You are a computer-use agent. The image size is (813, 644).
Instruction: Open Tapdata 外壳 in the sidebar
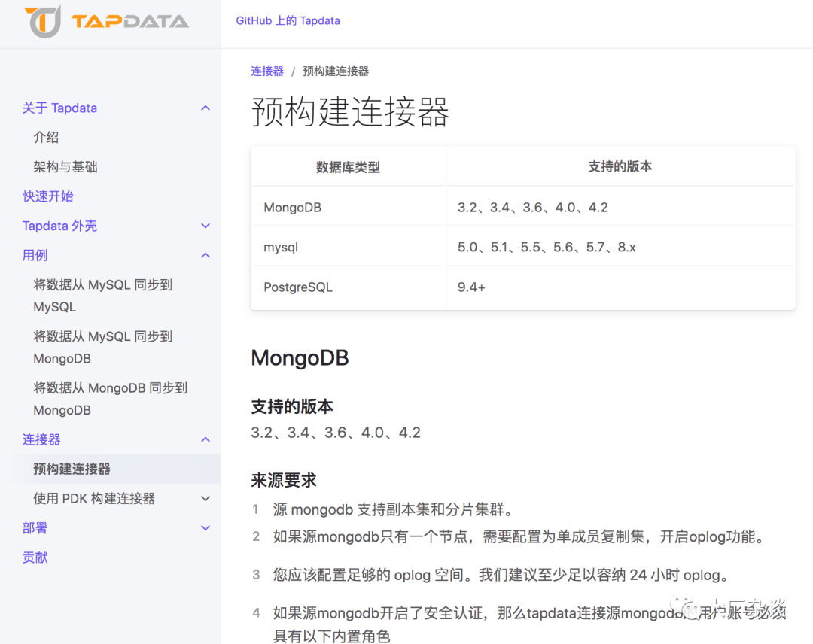point(59,226)
